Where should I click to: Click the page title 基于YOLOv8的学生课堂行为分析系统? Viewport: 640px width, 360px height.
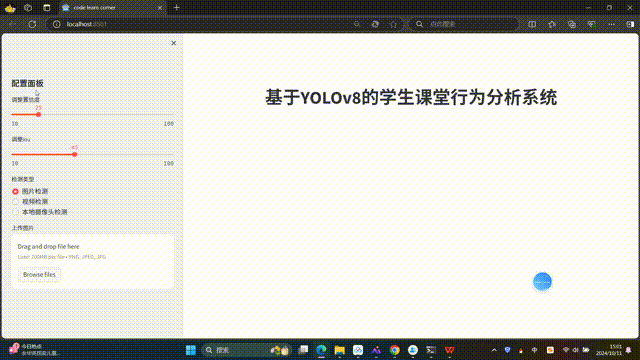411,98
